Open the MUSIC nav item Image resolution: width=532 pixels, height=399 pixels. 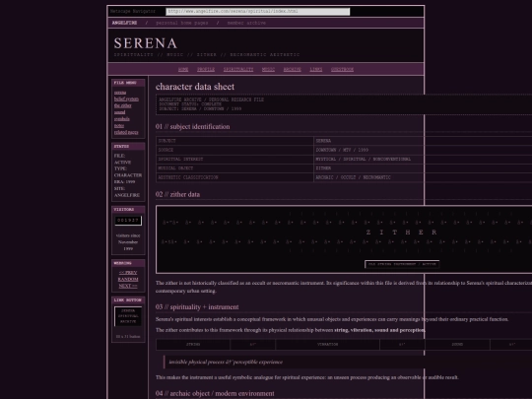click(268, 69)
